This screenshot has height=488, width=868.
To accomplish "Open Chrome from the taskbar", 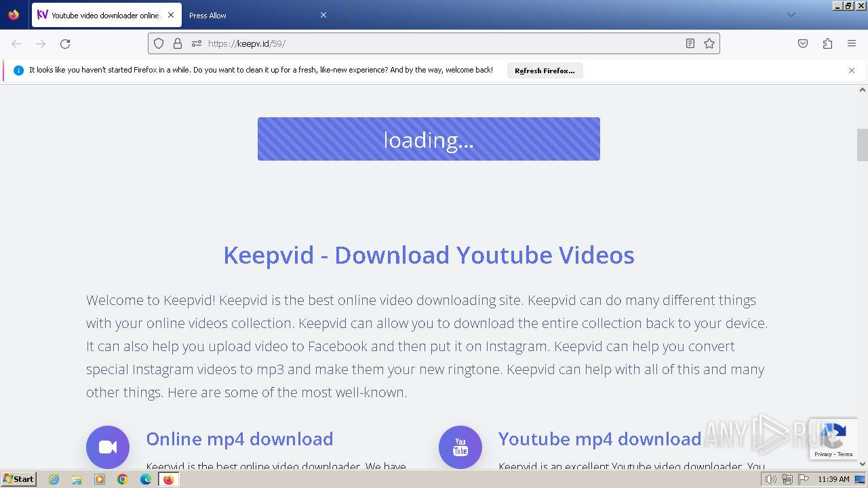I will pyautogui.click(x=123, y=479).
